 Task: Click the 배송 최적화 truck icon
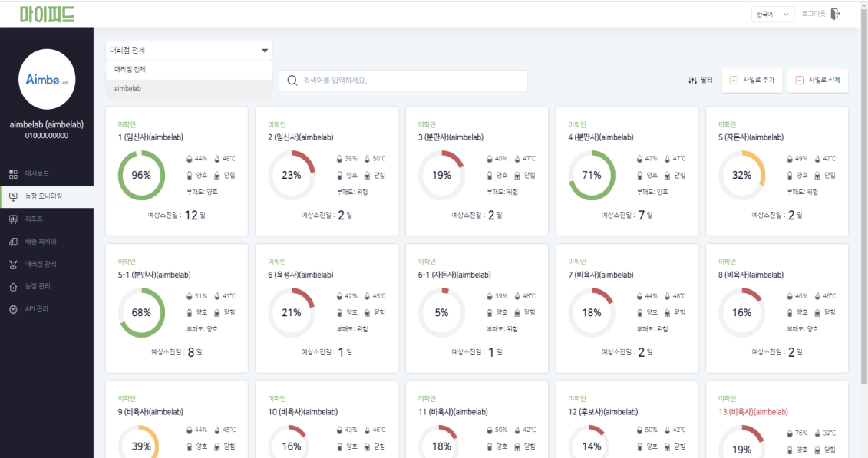pyautogui.click(x=13, y=242)
